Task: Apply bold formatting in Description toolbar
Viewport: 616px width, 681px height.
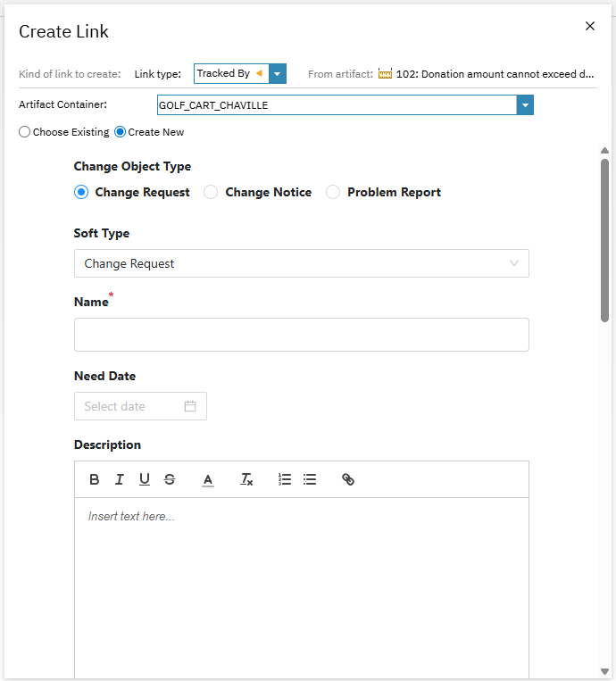Action: pyautogui.click(x=95, y=479)
